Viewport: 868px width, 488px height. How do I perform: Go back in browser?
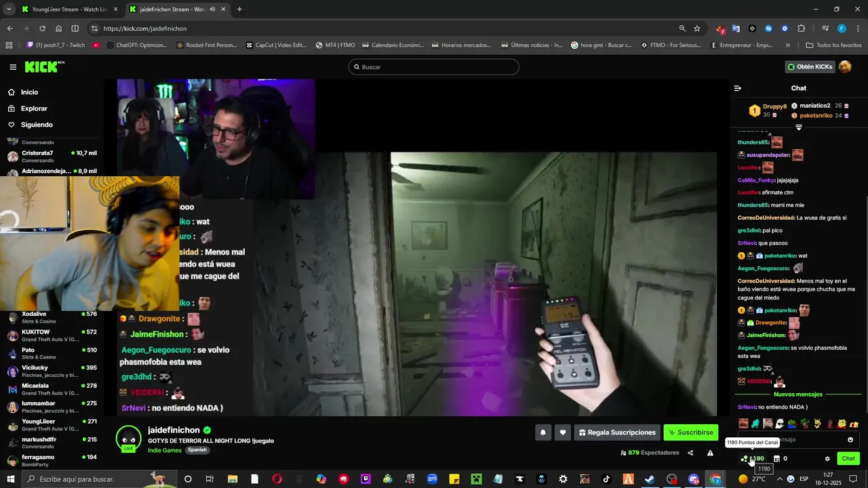click(9, 28)
